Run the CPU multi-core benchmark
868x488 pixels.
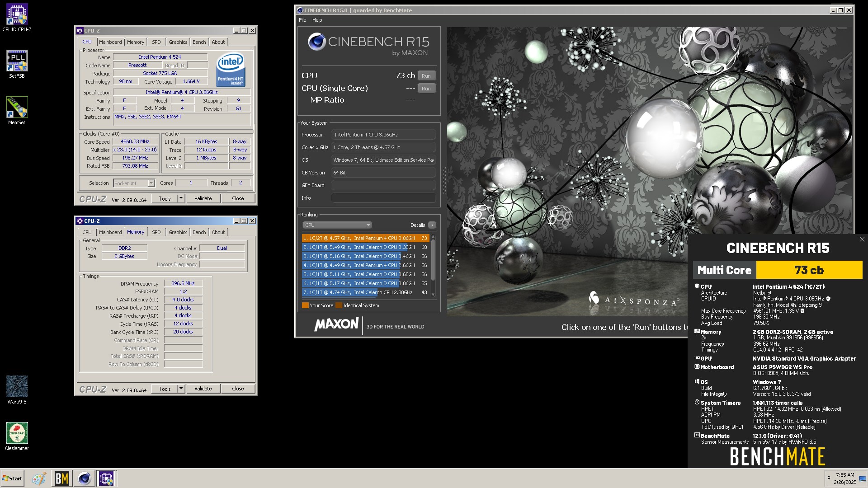coord(426,76)
